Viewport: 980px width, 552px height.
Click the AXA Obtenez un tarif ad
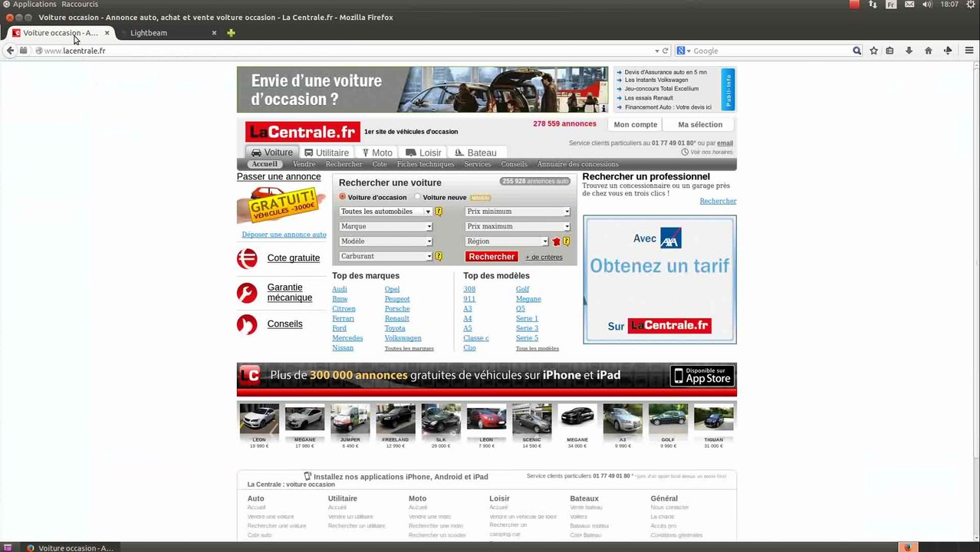point(659,279)
